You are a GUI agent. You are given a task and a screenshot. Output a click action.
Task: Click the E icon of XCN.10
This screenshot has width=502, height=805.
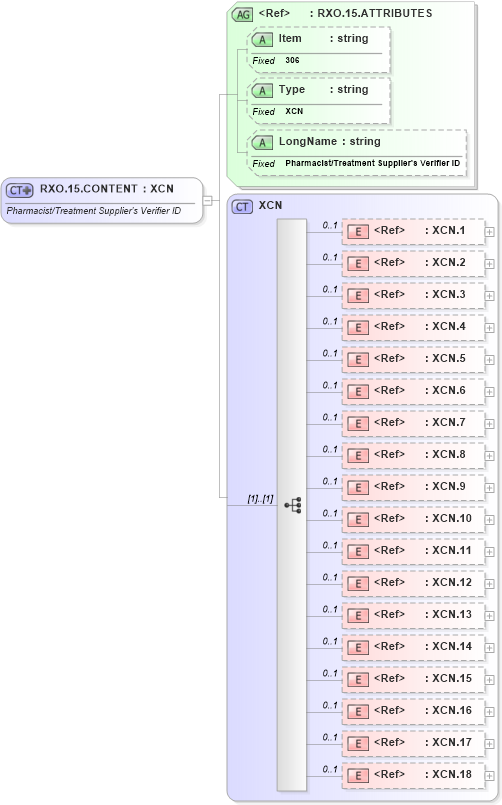tap(358, 520)
